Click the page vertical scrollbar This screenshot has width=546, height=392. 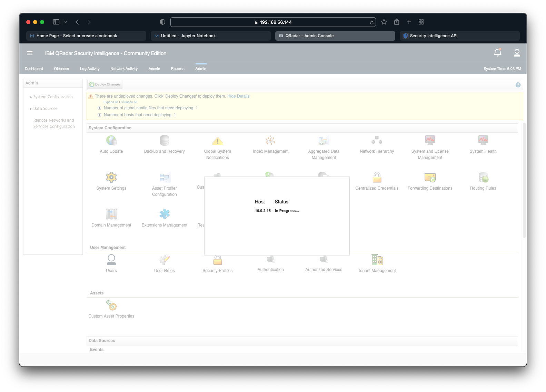click(524, 180)
